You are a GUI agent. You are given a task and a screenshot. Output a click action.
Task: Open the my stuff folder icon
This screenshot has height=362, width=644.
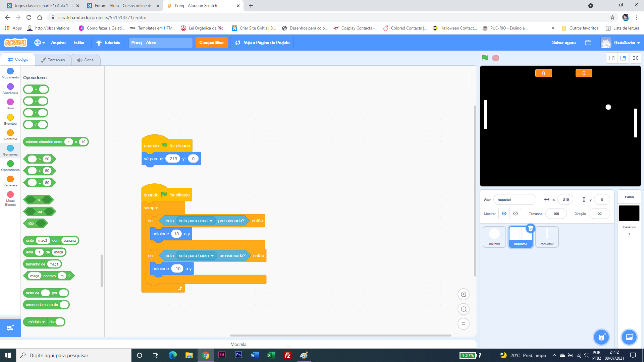588,43
